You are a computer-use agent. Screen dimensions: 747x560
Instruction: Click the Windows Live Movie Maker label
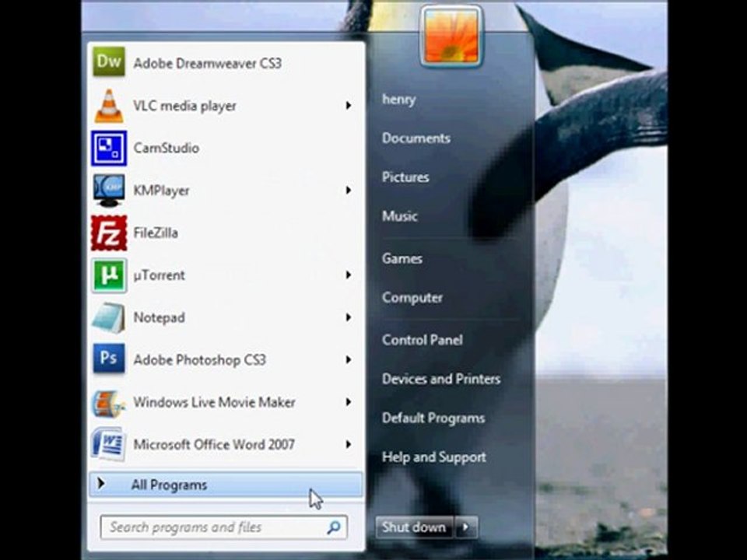(x=215, y=402)
